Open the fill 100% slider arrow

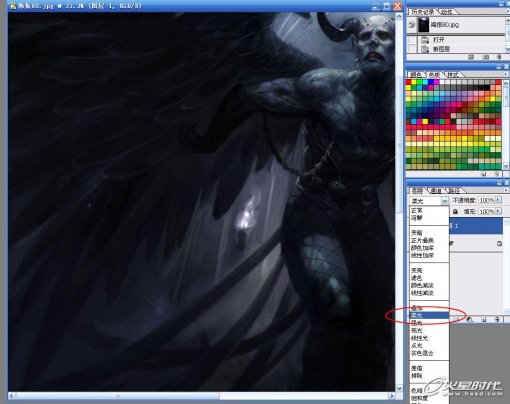tap(498, 211)
